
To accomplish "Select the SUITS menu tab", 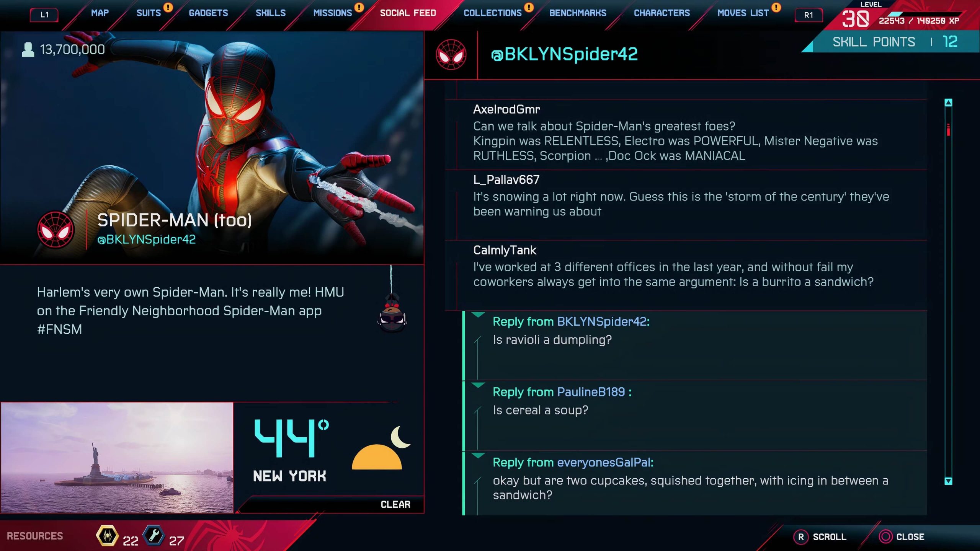I will [x=149, y=12].
